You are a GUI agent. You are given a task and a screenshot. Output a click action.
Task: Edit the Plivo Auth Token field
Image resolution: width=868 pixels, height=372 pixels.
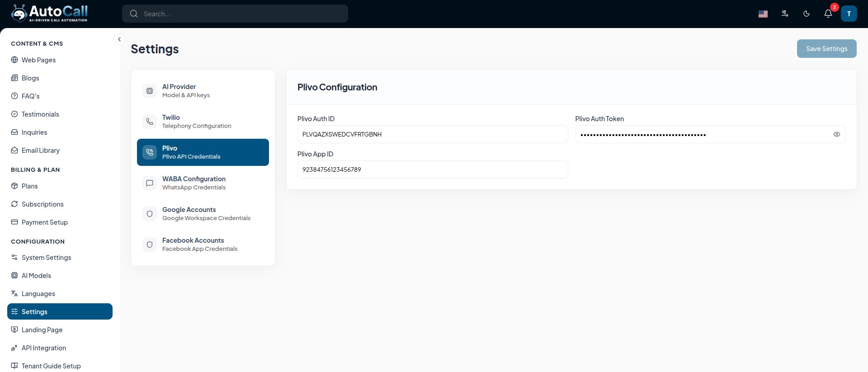coord(710,134)
